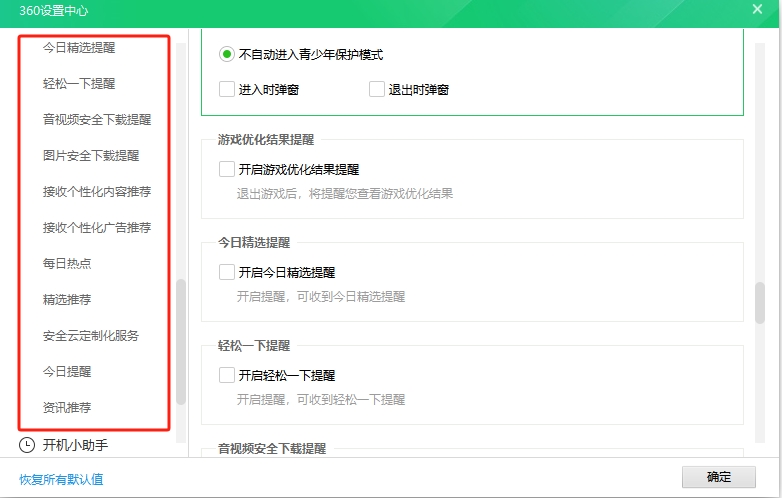Enable 开启今日精选提醒 checkbox
The image size is (782, 498).
(227, 272)
